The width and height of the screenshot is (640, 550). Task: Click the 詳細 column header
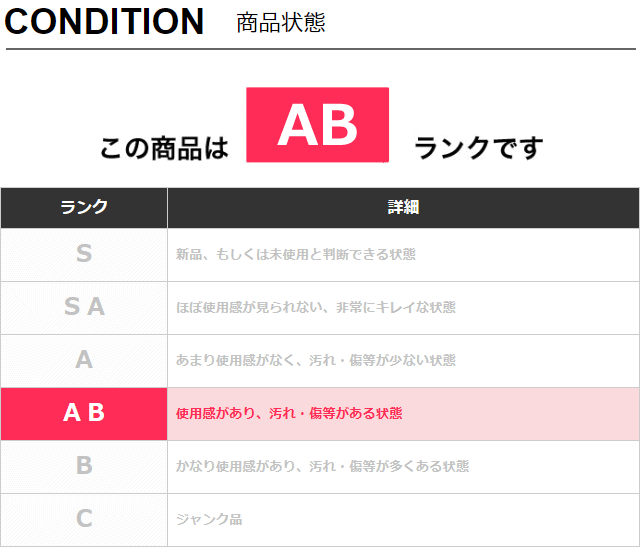pos(403,207)
